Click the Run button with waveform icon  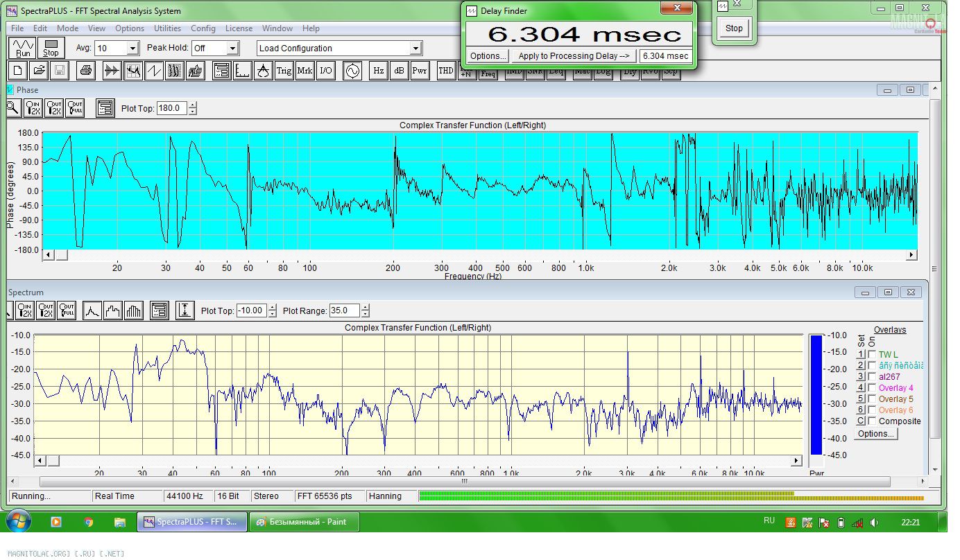click(x=23, y=48)
